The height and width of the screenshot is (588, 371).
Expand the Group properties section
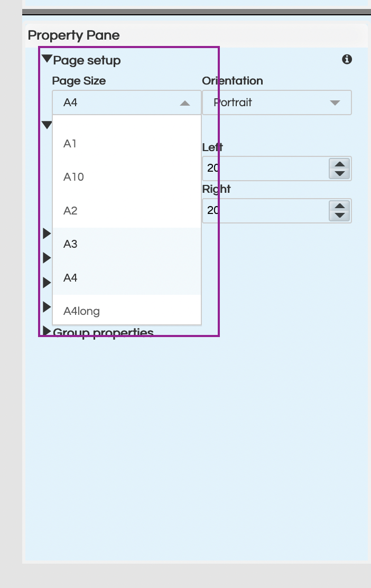click(x=47, y=332)
